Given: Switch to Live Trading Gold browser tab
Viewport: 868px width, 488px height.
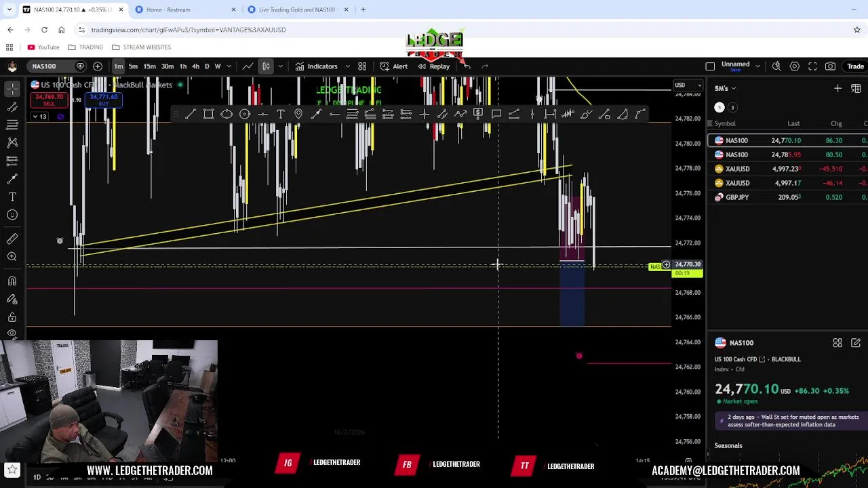Looking at the screenshot, I should click(x=296, y=9).
